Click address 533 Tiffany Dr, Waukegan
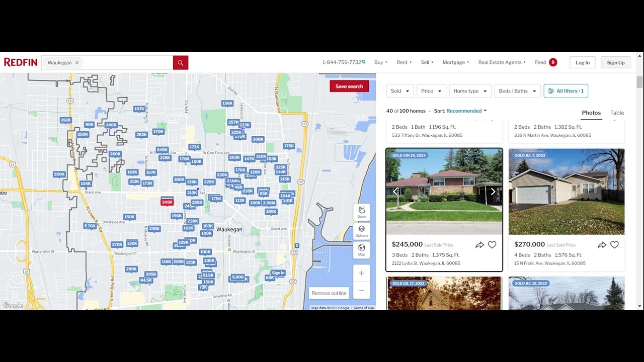Screen dimensions: 644x362 [427, 135]
